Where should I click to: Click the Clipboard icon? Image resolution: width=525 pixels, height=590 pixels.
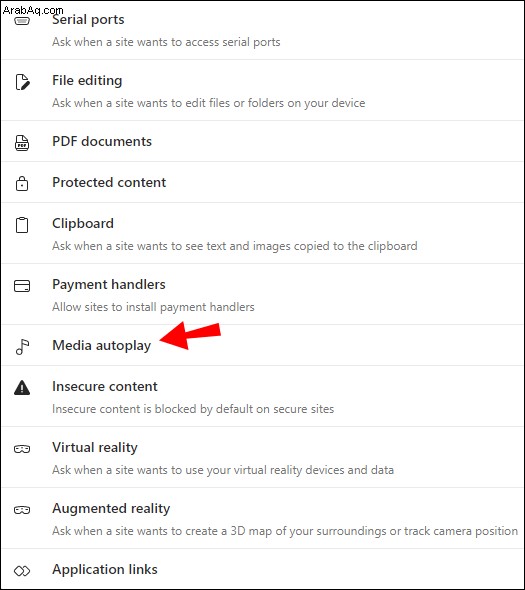pyautogui.click(x=22, y=225)
